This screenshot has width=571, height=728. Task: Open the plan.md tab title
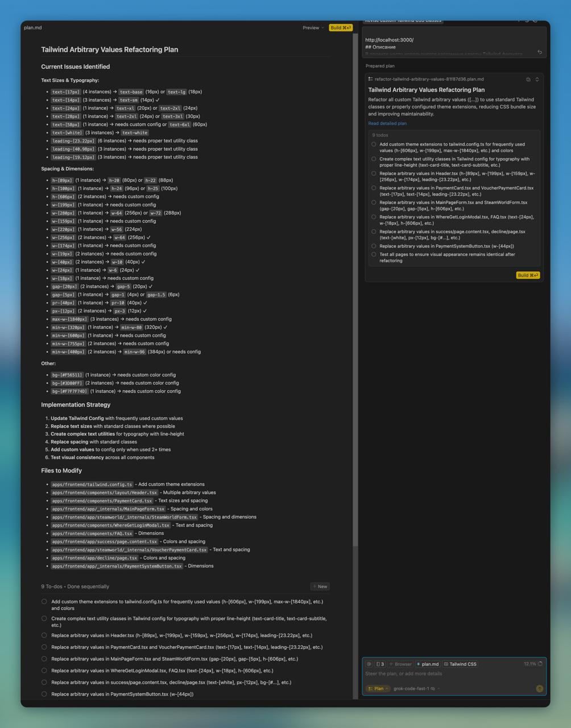33,27
